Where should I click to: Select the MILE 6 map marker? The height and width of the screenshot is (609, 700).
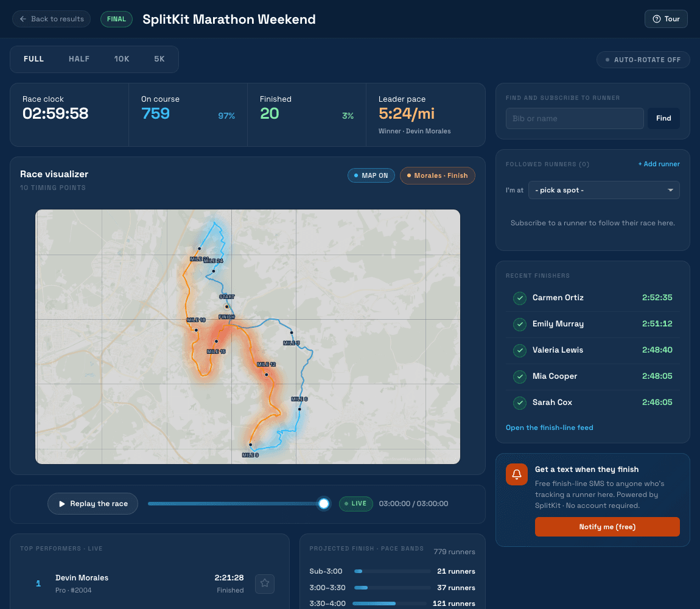pos(299,409)
